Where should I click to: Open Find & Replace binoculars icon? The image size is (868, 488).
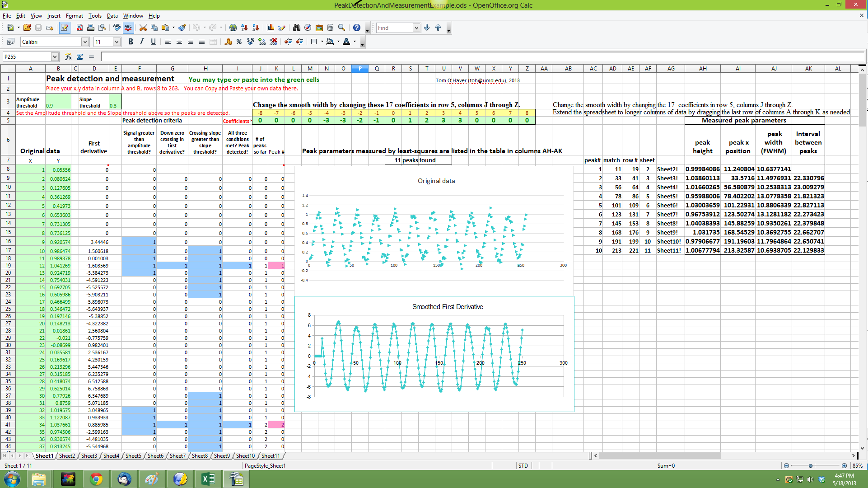tap(297, 28)
